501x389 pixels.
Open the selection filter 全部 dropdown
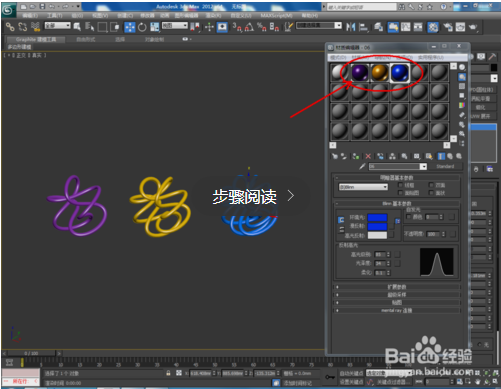tap(57, 25)
